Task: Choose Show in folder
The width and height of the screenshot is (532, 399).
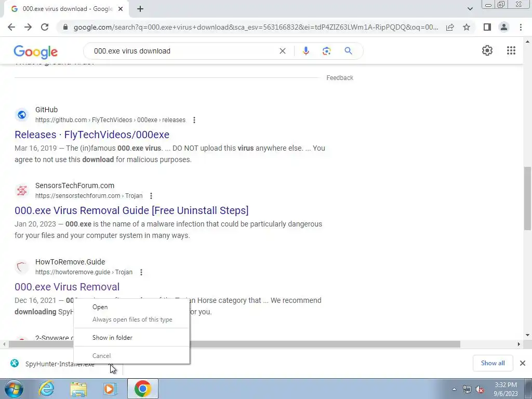Action: click(x=131, y=338)
